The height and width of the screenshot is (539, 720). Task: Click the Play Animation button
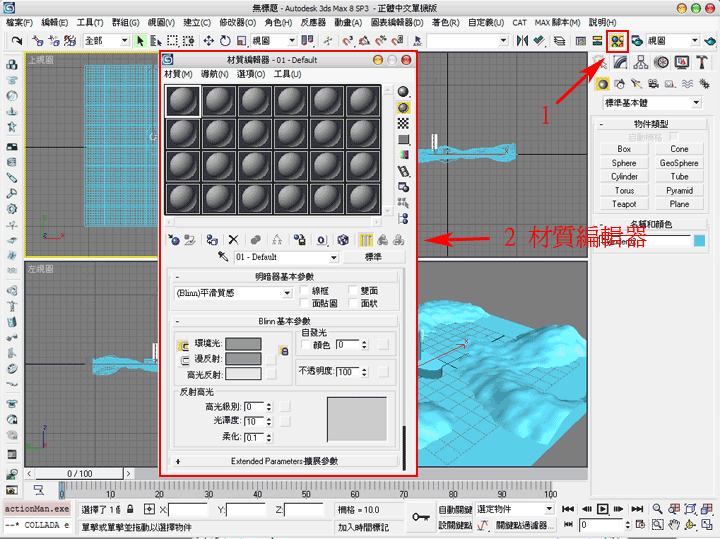click(x=602, y=509)
